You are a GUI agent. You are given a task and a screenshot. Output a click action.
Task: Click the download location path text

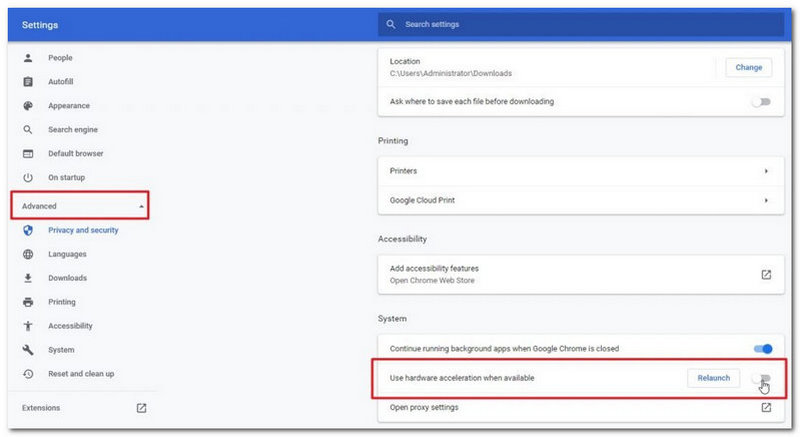451,73
